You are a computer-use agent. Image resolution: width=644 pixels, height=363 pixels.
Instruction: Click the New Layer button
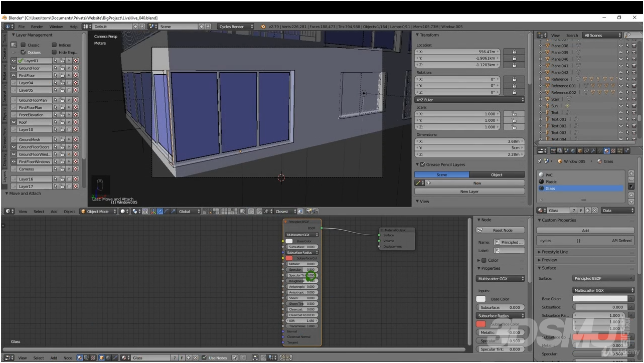[469, 192]
